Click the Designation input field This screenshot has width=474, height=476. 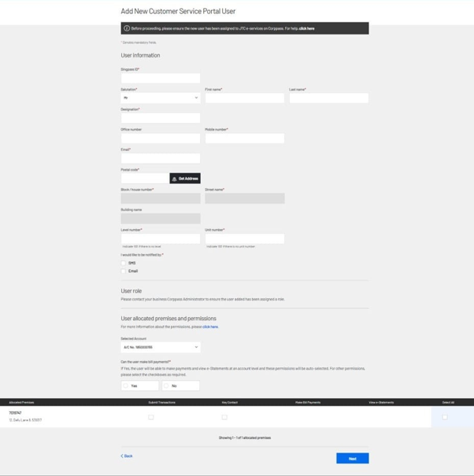[161, 118]
